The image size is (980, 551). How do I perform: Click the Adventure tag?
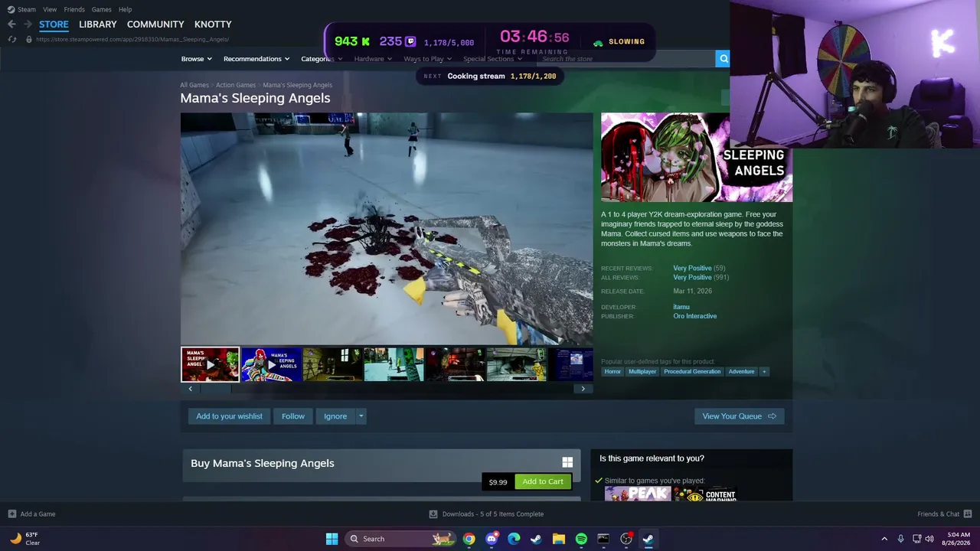tap(741, 372)
